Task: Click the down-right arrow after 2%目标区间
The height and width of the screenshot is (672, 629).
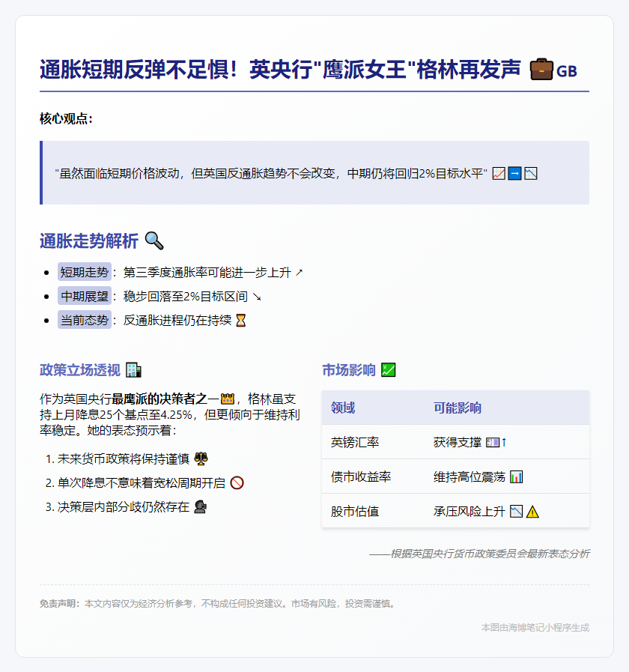Action: coord(257,297)
